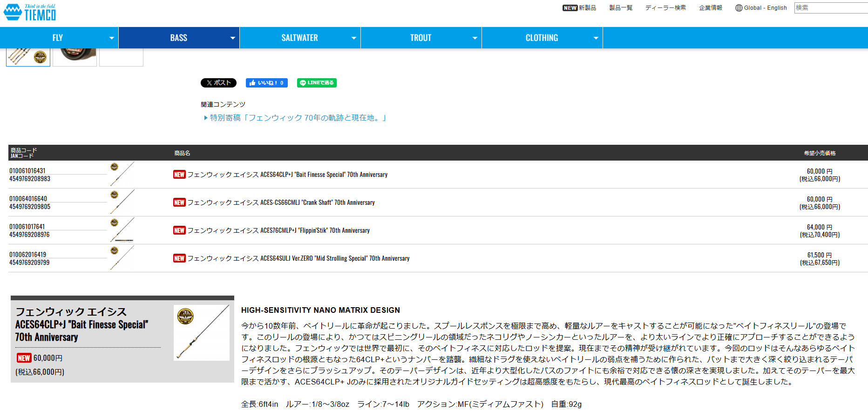Click JAN code 4549769209805
The height and width of the screenshot is (418, 868).
coord(30,207)
